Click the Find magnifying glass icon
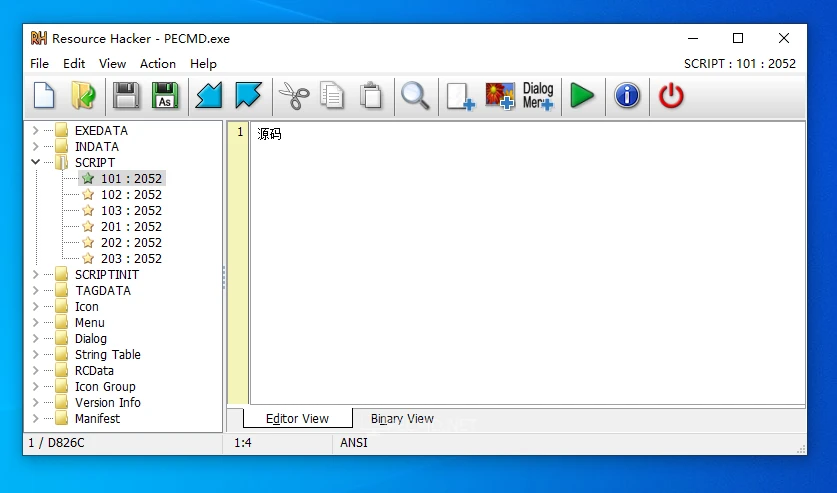 click(415, 96)
